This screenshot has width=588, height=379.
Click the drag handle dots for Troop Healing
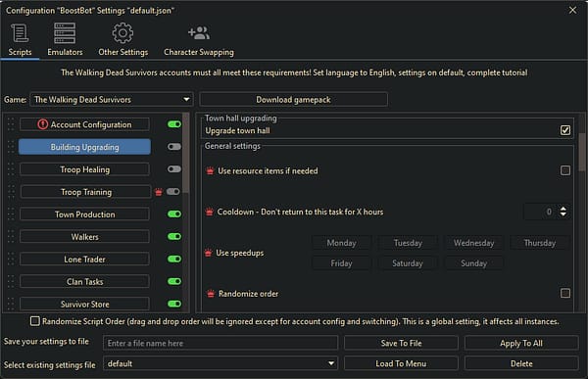click(x=11, y=169)
